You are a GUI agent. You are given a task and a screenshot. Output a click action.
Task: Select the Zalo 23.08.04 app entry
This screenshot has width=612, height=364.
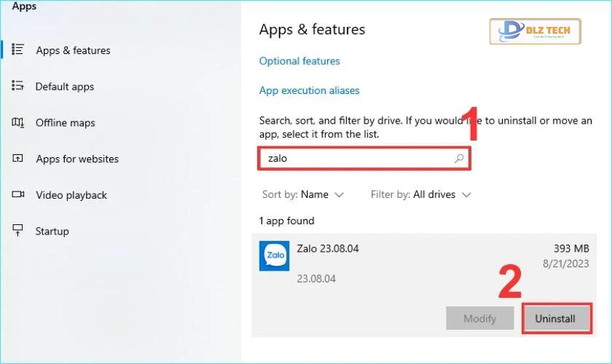click(424, 285)
